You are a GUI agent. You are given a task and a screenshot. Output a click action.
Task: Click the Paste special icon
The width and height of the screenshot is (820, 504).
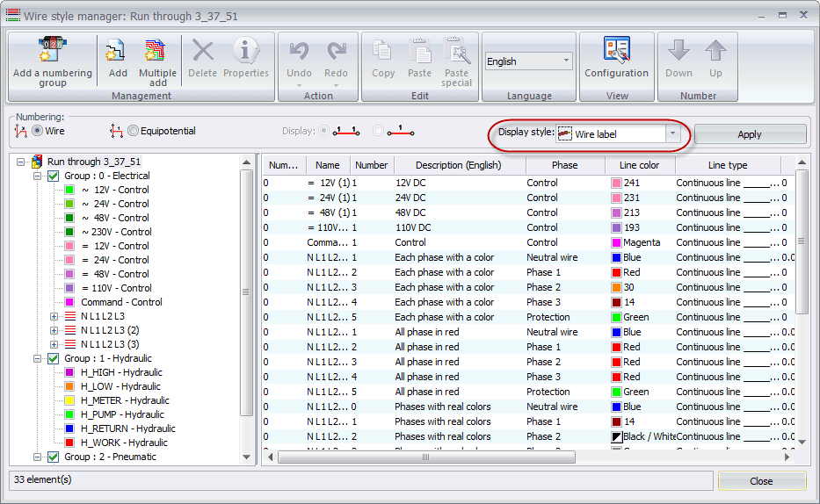456,51
